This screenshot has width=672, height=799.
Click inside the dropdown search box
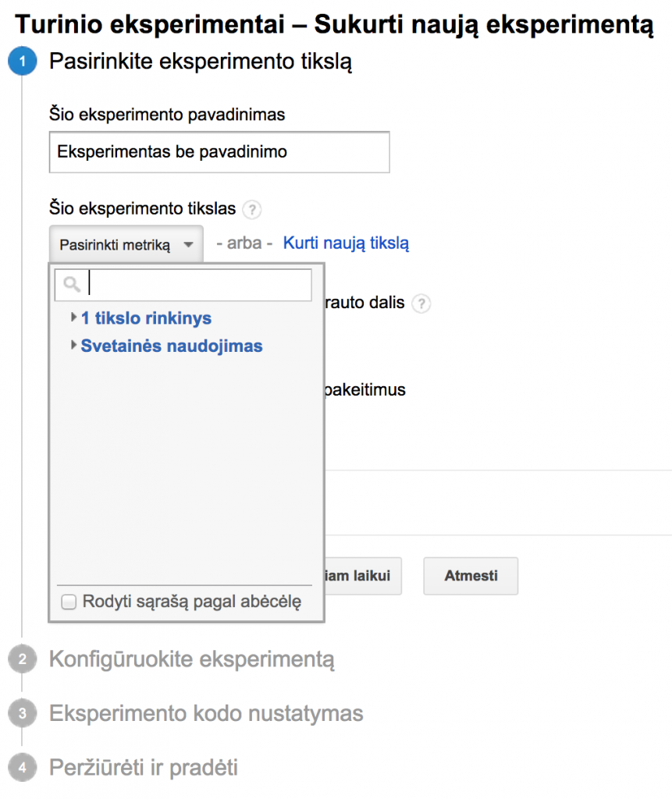(x=195, y=283)
